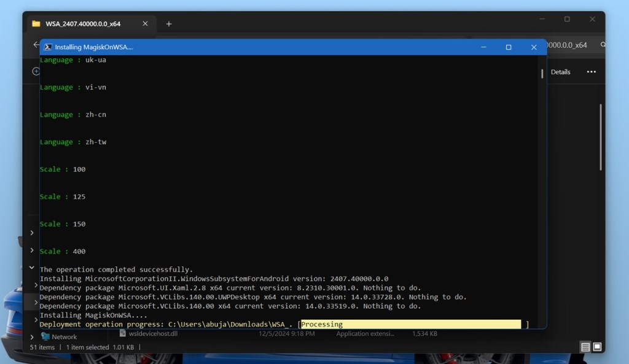This screenshot has width=629, height=364.
Task: Maximize the Installing MagiskOnWSA window
Action: [x=509, y=47]
